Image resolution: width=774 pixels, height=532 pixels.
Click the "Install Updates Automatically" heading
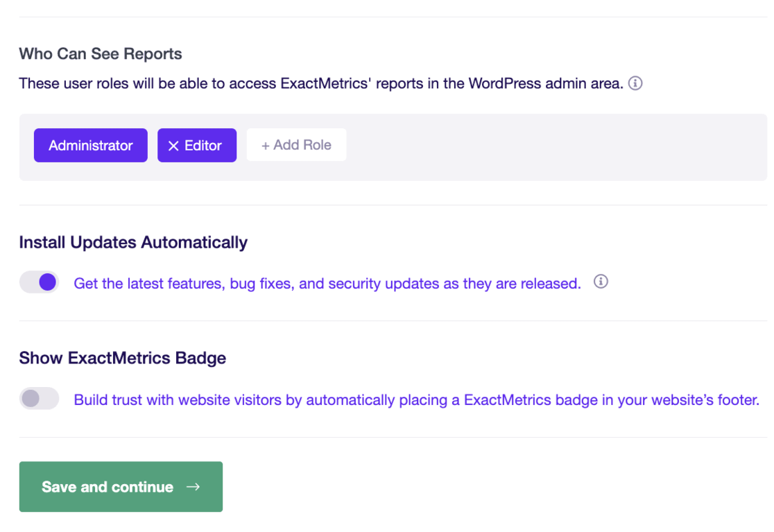pos(133,243)
